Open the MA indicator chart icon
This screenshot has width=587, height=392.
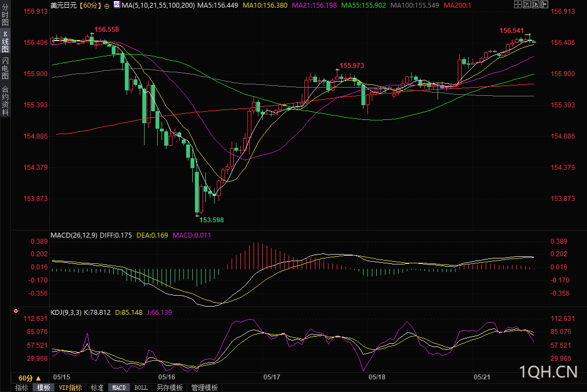pos(117,4)
